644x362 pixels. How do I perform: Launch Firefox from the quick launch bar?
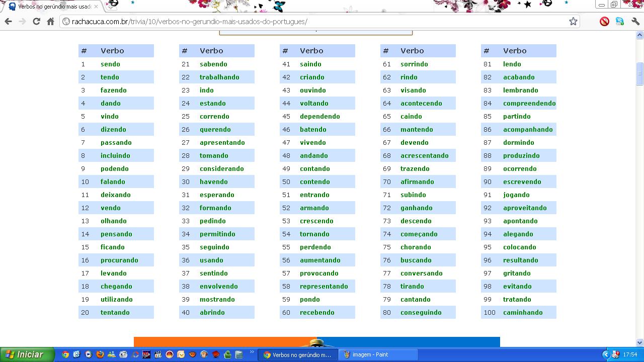pyautogui.click(x=100, y=354)
